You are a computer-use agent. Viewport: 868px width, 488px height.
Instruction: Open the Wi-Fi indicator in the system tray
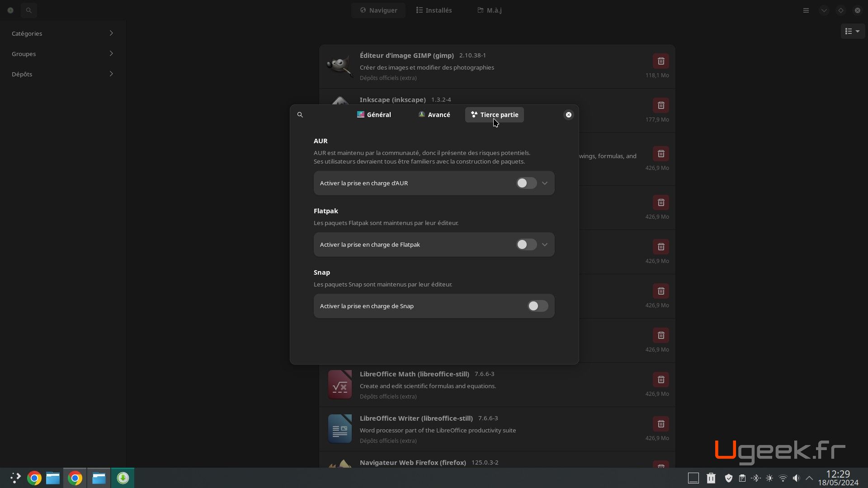pyautogui.click(x=783, y=478)
